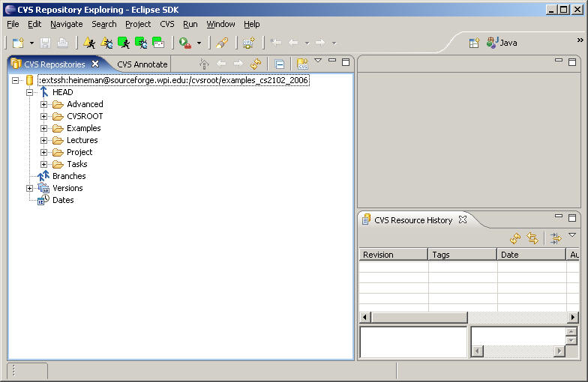
Task: Collapse all items in CVS Repositories tree
Action: point(279,64)
